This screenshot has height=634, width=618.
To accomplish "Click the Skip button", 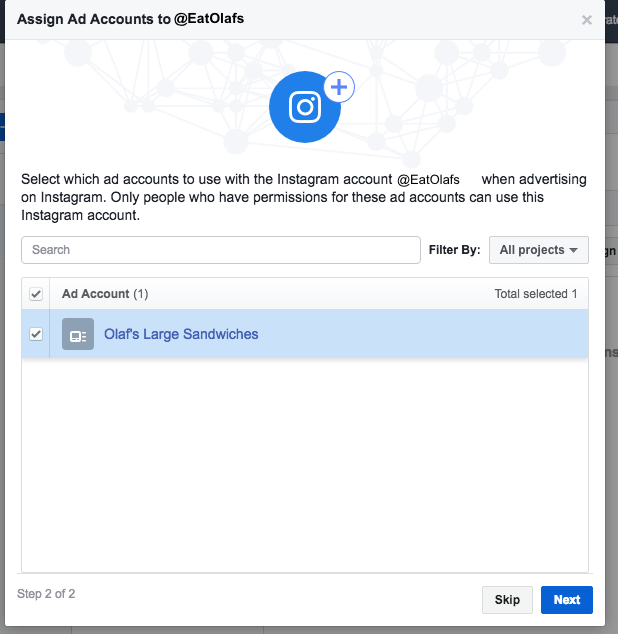I will [507, 600].
